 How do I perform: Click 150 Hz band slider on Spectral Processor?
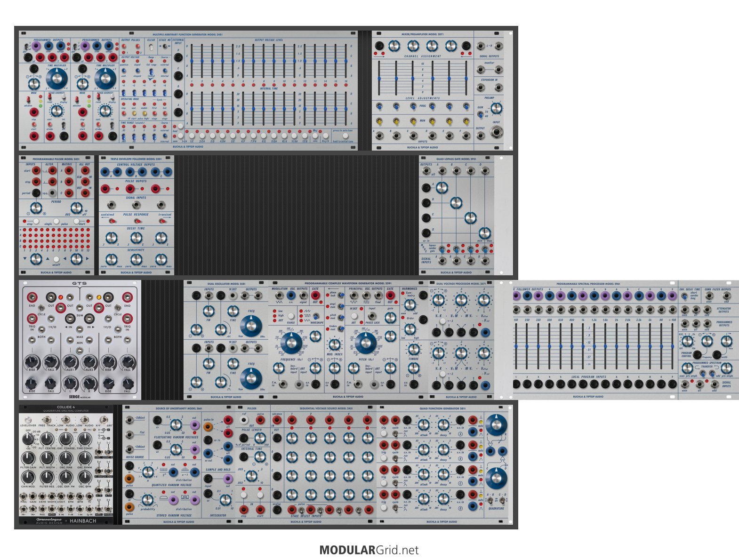516,346
